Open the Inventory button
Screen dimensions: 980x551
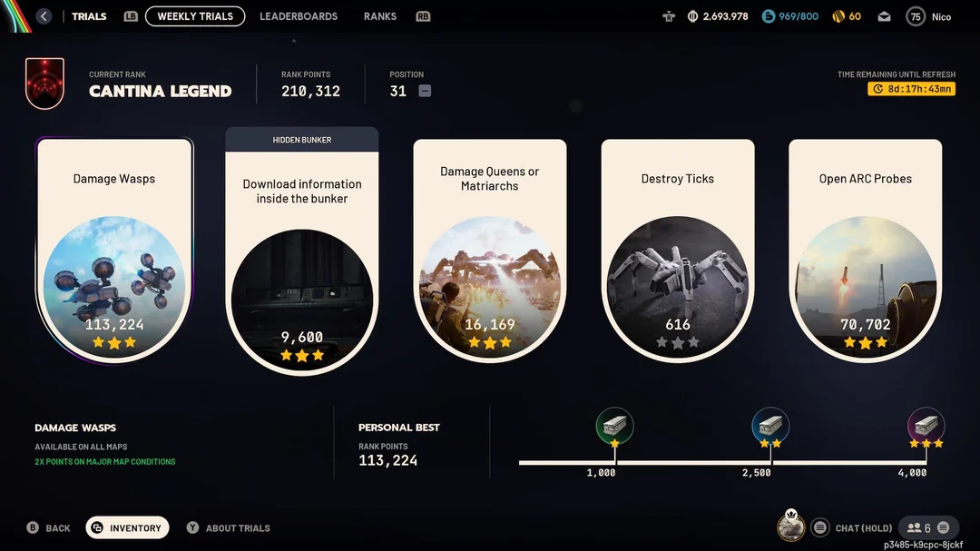pos(128,528)
